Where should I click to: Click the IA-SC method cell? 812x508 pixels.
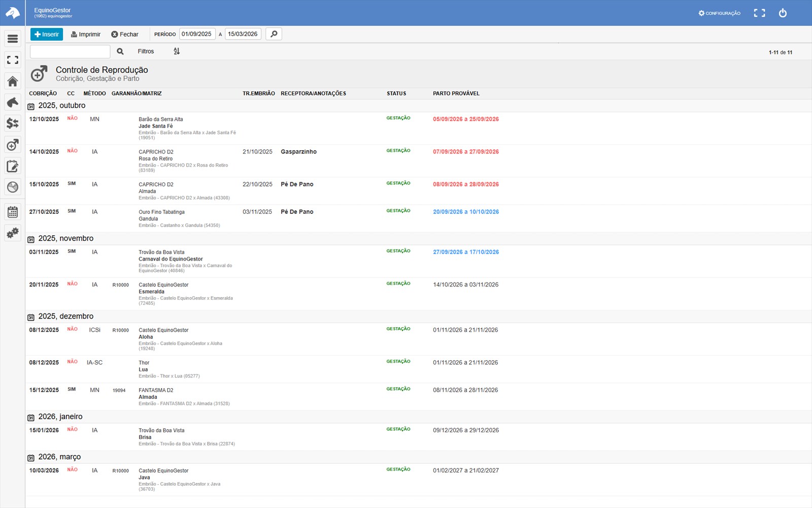[x=94, y=363]
